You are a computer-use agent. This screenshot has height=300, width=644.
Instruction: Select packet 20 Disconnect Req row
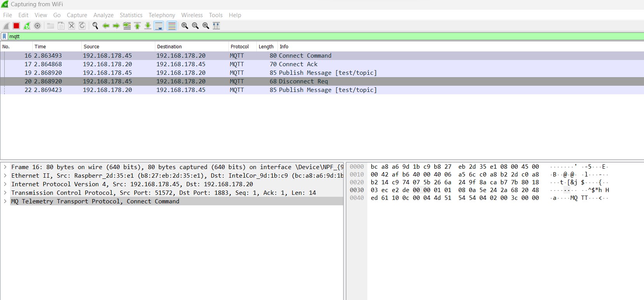tap(322, 81)
